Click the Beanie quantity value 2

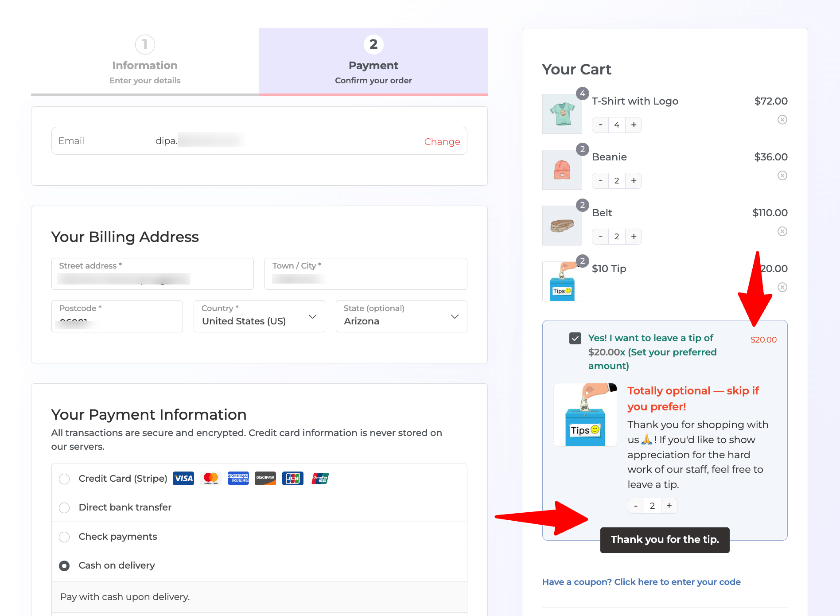(x=617, y=181)
